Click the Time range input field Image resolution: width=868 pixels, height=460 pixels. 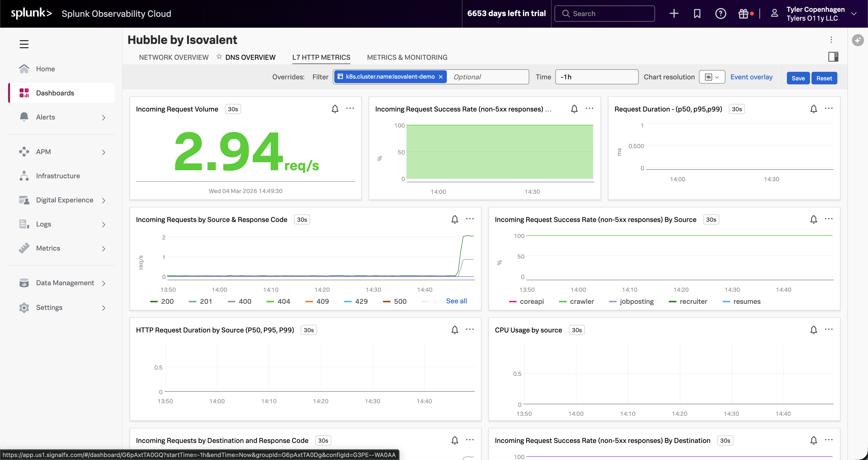[x=596, y=77]
